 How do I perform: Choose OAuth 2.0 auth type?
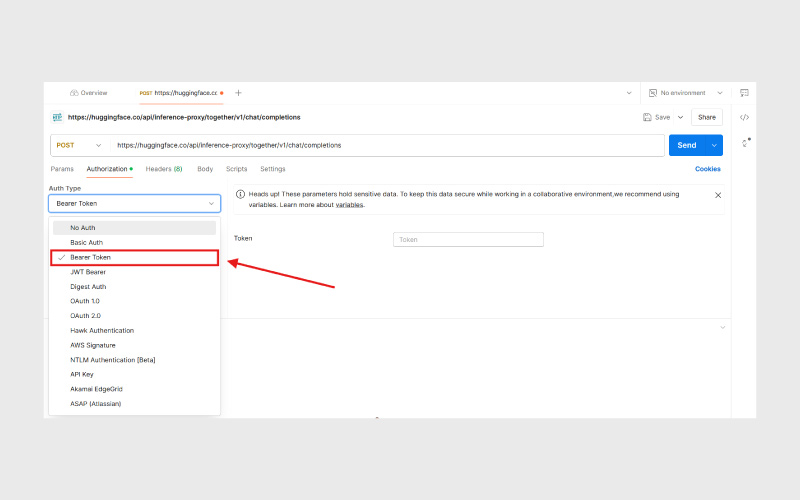[x=85, y=315]
